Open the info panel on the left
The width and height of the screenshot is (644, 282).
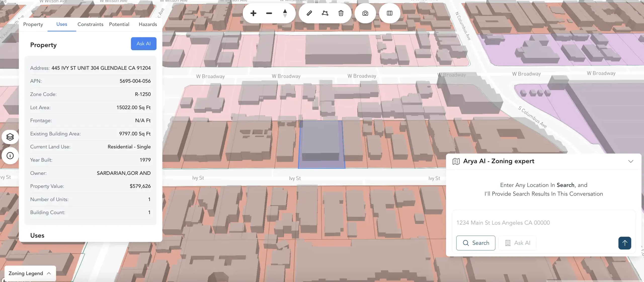[10, 156]
